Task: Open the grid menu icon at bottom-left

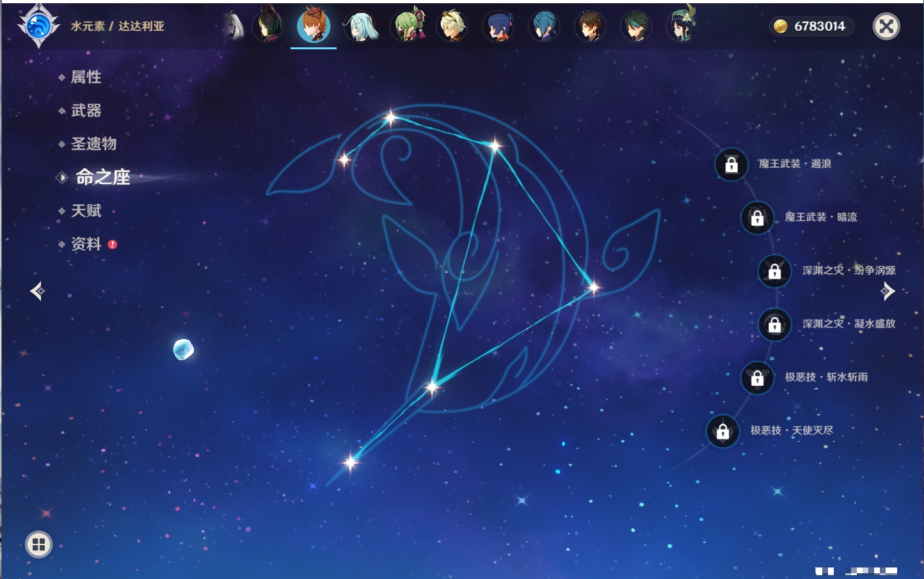Action: 38,544
